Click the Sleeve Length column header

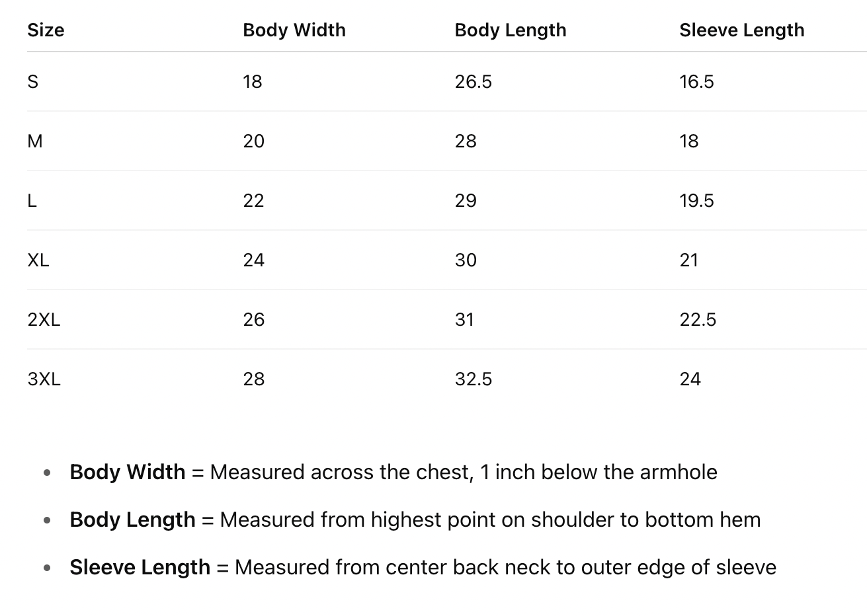coord(742,30)
